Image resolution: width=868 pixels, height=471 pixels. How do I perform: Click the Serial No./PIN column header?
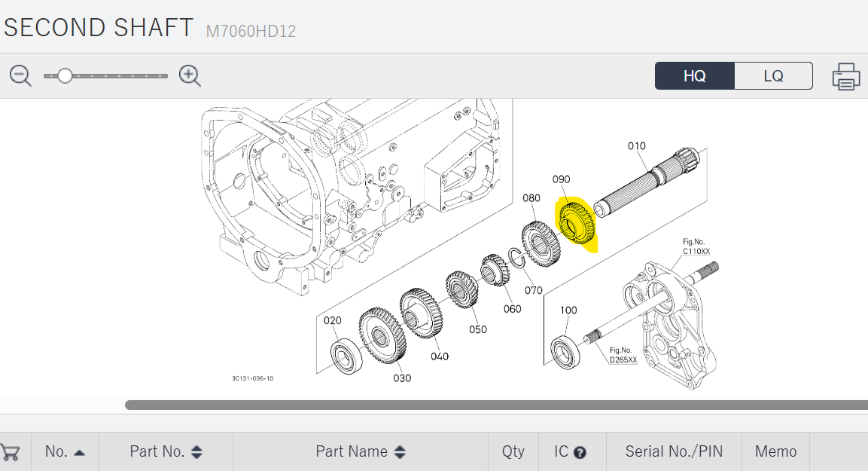[x=674, y=451]
